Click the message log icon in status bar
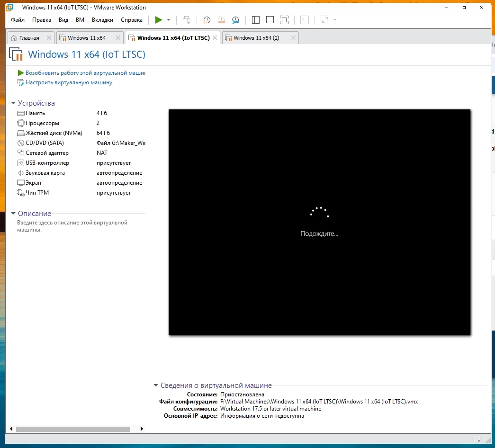This screenshot has height=448, width=495. click(477, 439)
